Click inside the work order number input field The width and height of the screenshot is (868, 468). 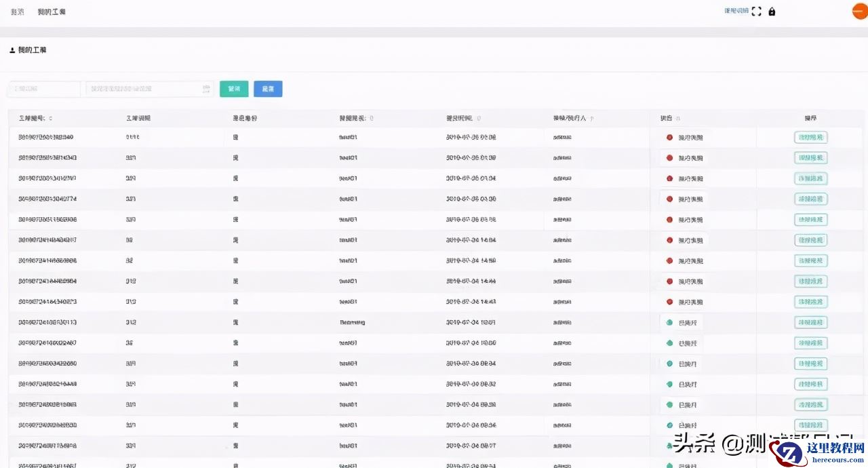43,89
